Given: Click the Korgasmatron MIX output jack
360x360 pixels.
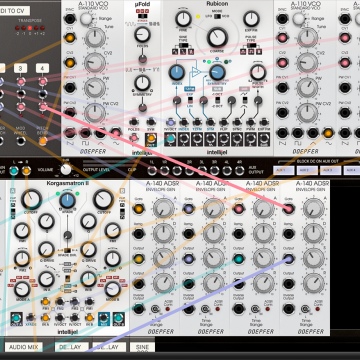Looking at the screenshot, I should point(104,317).
